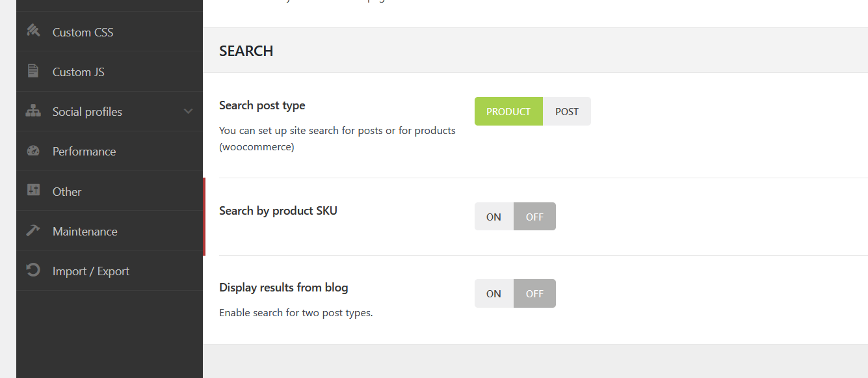Go to the Maintenance section
This screenshot has width=868, height=378.
pos(85,232)
